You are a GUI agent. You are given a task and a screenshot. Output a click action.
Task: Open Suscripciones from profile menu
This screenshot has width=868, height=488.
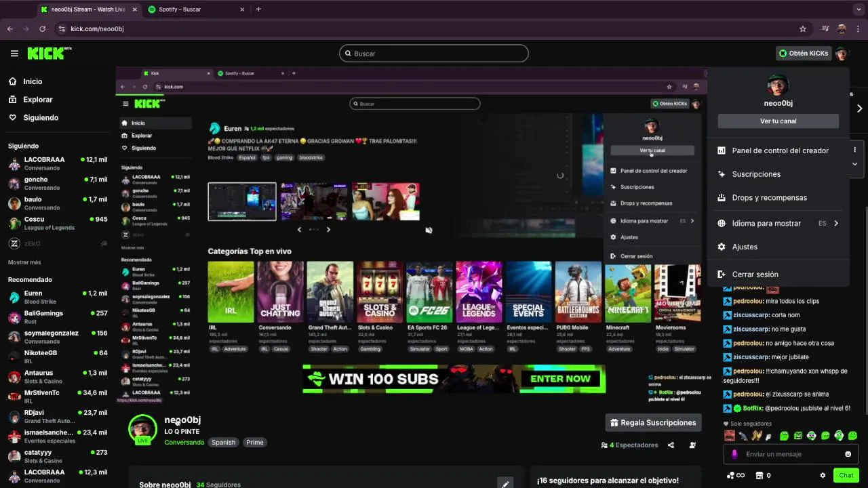pos(778,174)
